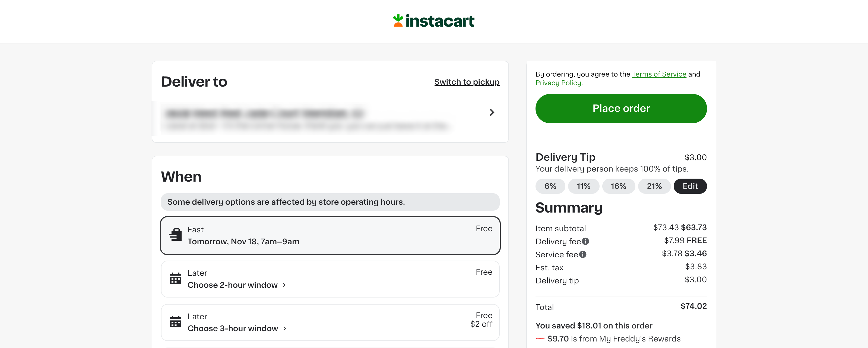Choose the 6% tip option
The image size is (868, 348).
(550, 186)
